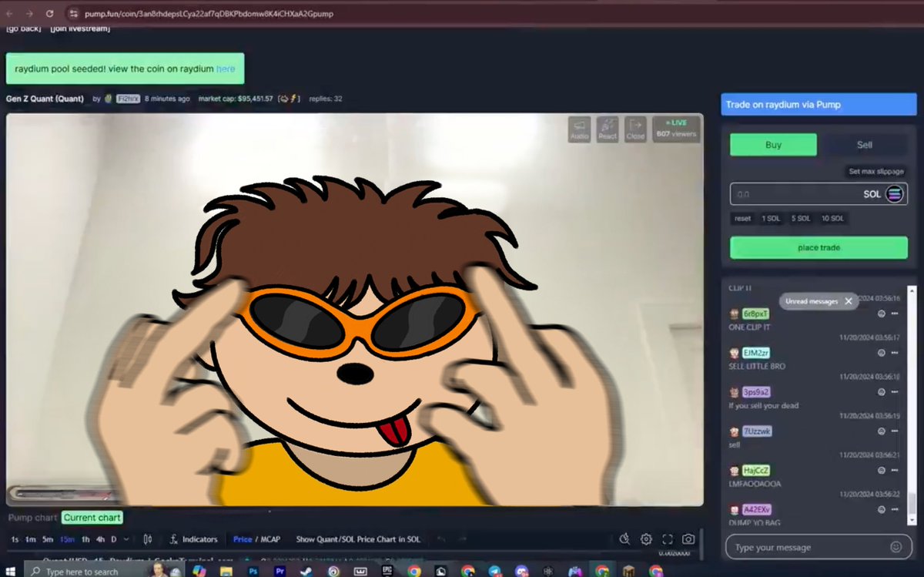Reset the trade amount
The image size is (924, 577).
point(742,219)
